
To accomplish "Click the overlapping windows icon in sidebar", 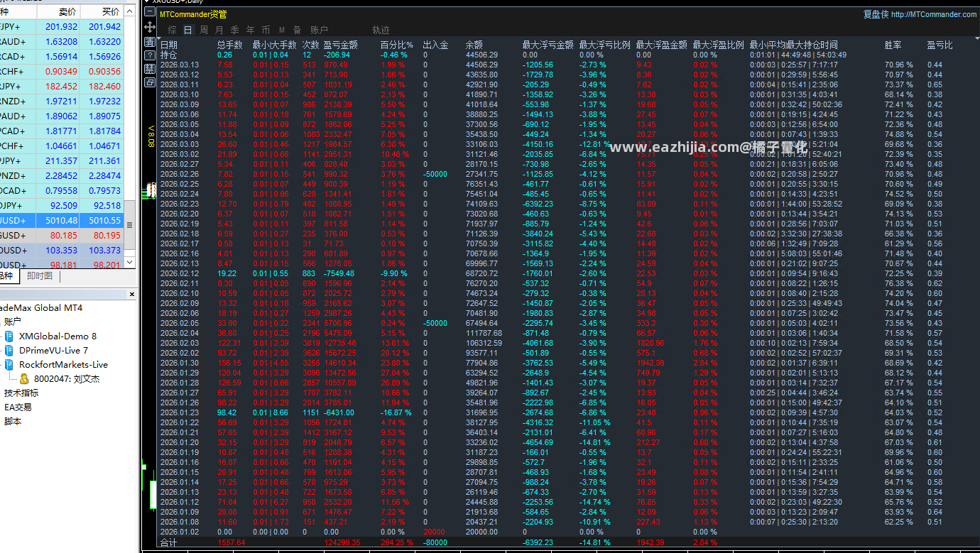I will pyautogui.click(x=150, y=82).
